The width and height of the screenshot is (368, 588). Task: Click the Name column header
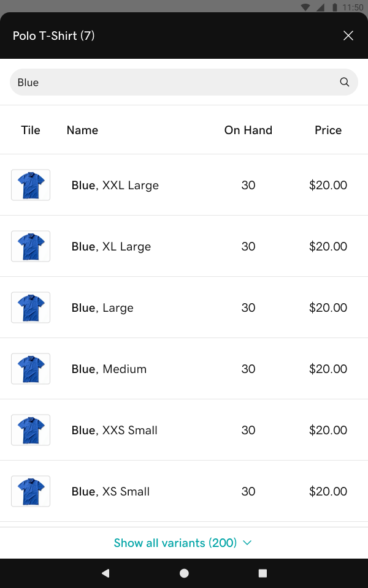[82, 130]
